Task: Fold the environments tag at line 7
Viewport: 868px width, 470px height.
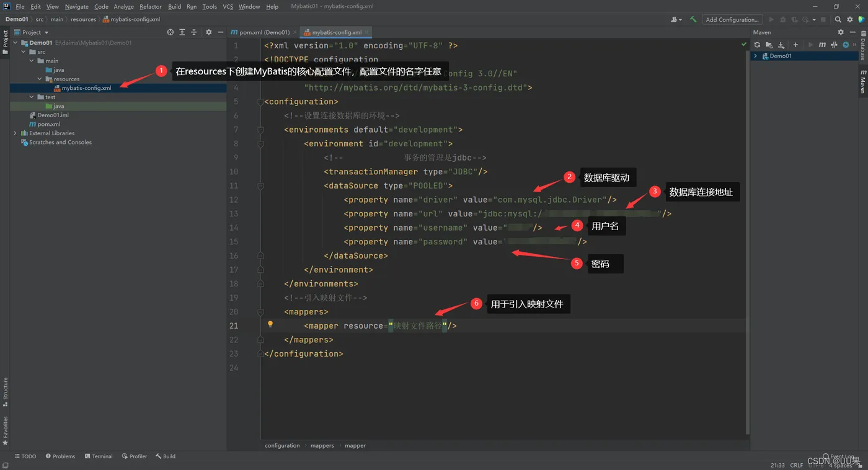Action: (x=261, y=130)
